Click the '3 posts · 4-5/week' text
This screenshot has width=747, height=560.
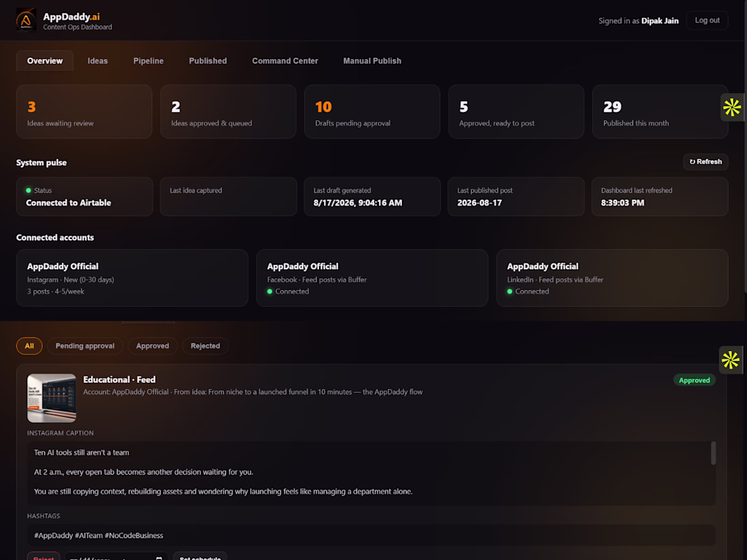point(56,291)
